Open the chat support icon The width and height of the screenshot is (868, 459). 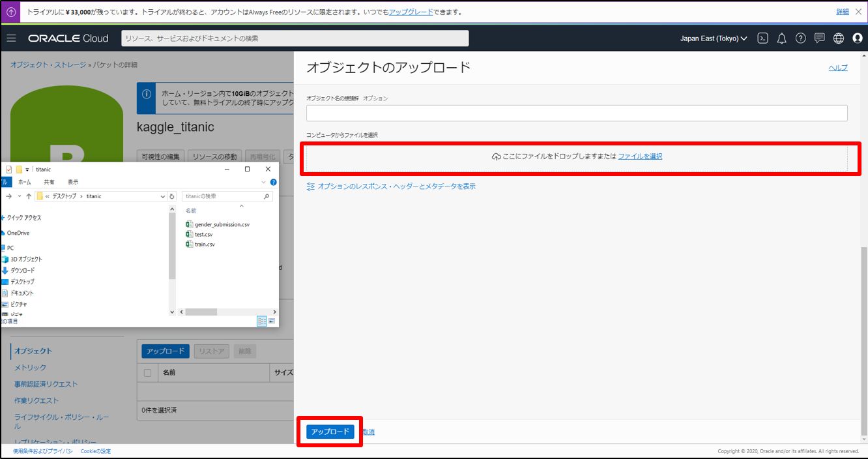point(820,38)
